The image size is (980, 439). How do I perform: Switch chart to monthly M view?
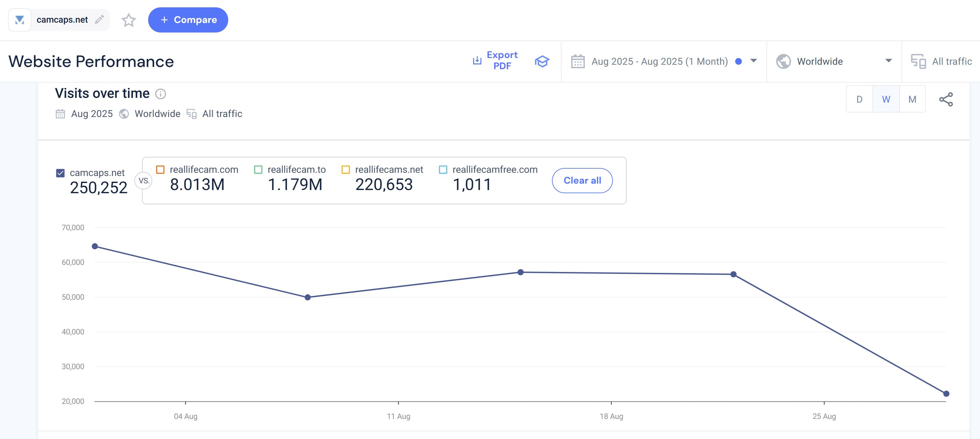(x=912, y=99)
